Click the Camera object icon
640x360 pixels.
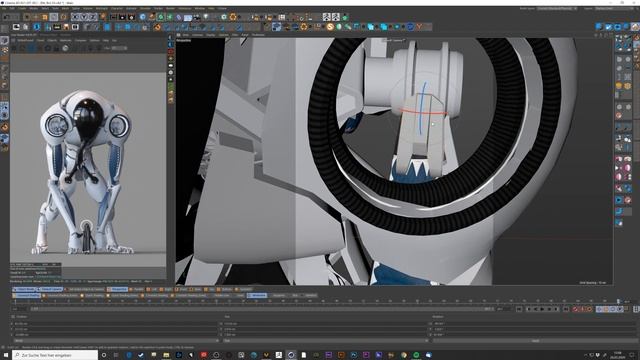click(197, 17)
